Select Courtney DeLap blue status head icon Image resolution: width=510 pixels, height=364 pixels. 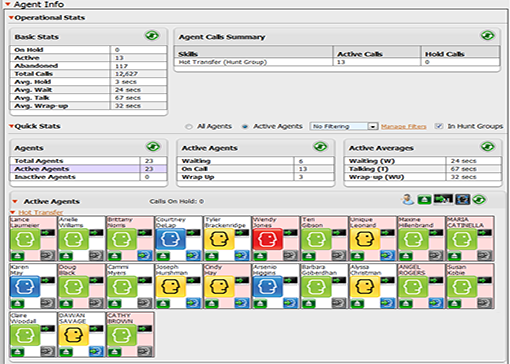pyautogui.click(x=171, y=239)
